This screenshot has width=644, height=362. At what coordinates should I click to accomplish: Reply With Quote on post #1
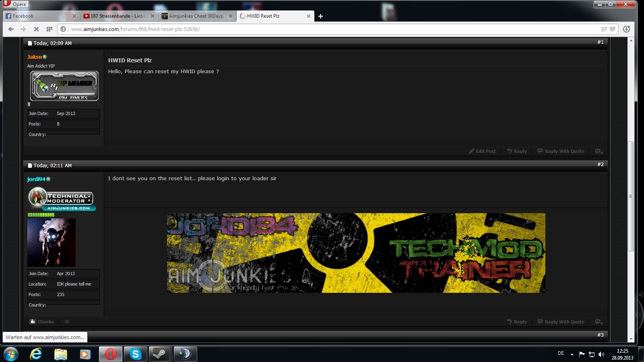point(561,151)
